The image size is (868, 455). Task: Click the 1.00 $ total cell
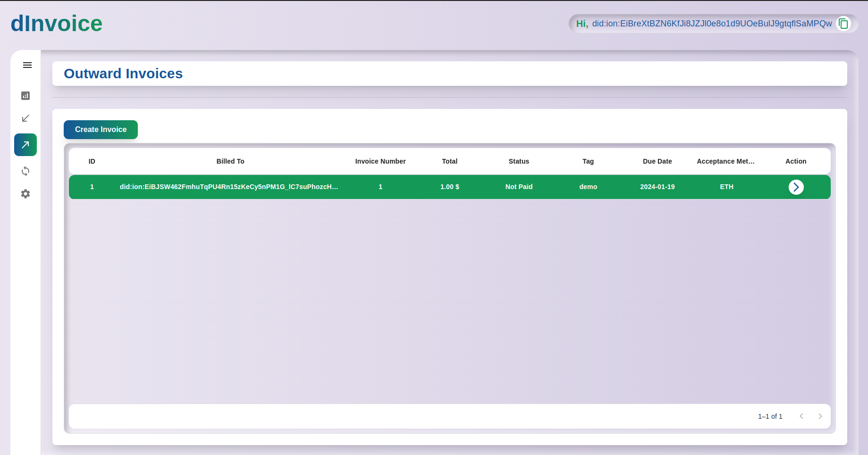coord(450,187)
